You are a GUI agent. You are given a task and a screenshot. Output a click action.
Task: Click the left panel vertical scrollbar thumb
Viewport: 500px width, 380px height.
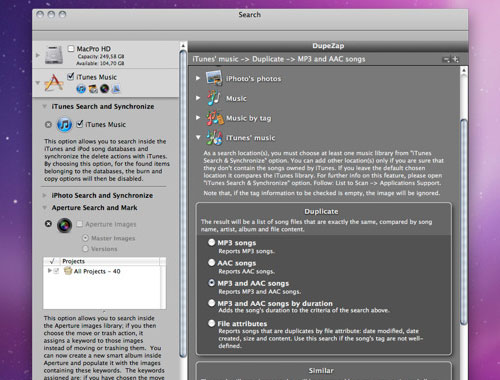point(183,203)
